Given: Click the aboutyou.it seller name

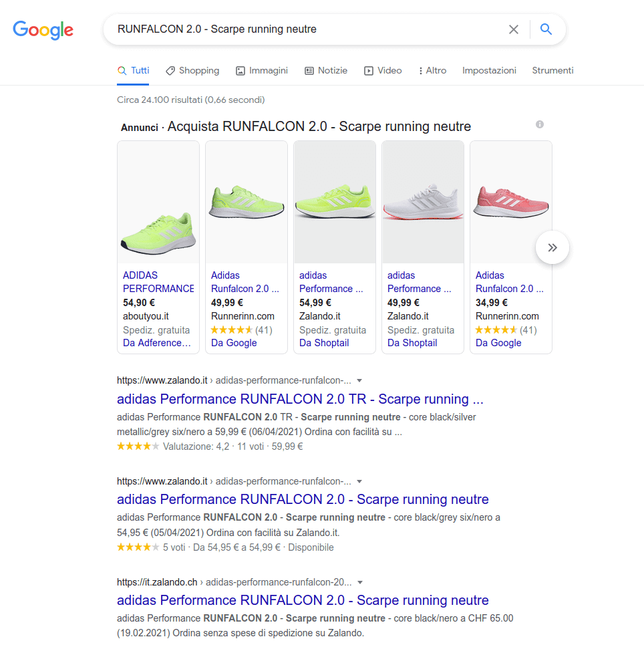Looking at the screenshot, I should tap(146, 316).
